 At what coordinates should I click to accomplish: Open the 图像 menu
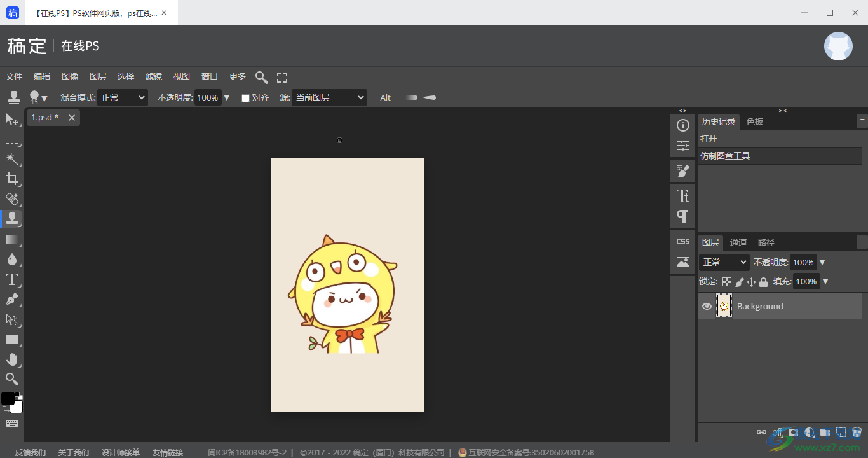pos(70,76)
